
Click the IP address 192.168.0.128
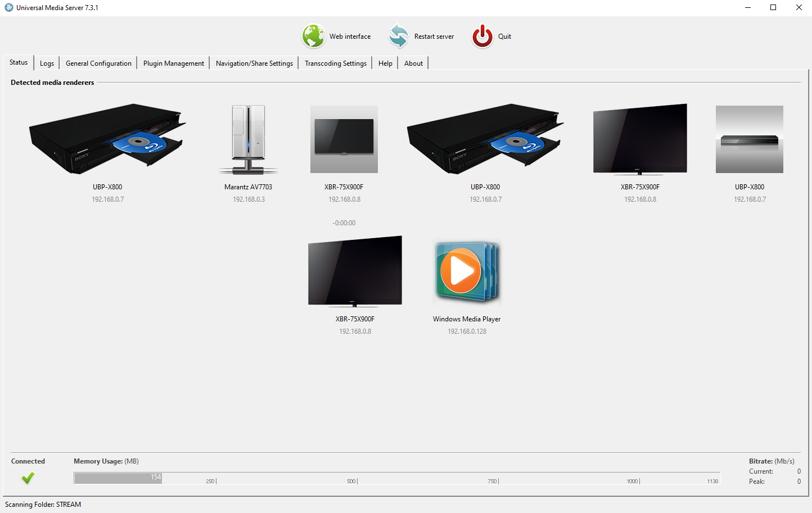tap(467, 332)
